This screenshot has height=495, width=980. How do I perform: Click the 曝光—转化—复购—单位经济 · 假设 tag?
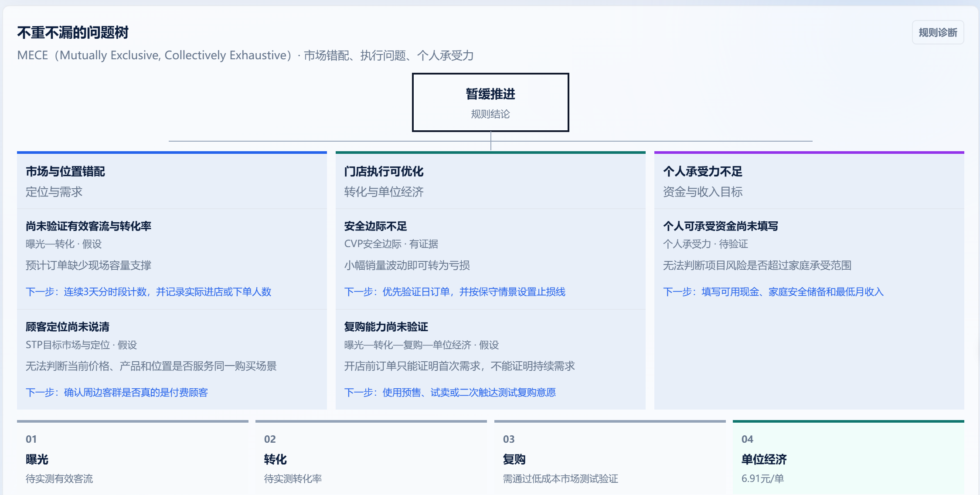pyautogui.click(x=422, y=345)
